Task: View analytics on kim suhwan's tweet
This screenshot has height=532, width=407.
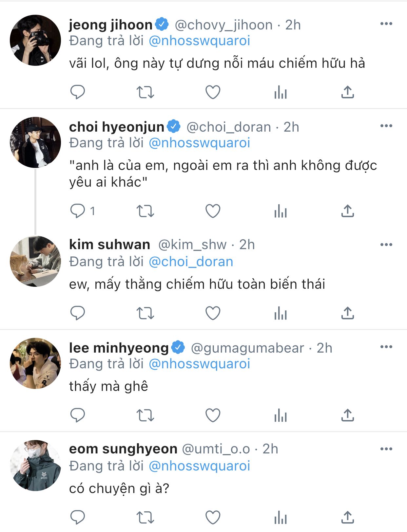Action: coord(280,313)
